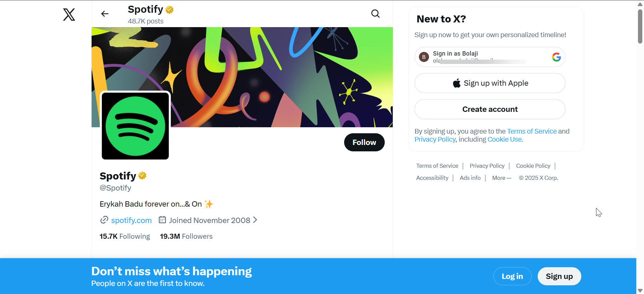
Task: Click the back arrow icon
Action: [x=105, y=14]
